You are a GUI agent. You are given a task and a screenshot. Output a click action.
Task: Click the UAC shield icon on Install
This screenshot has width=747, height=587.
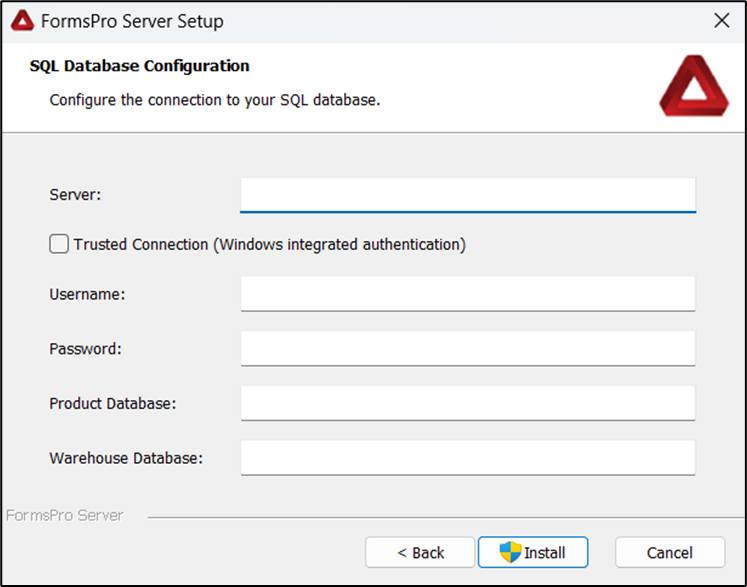point(510,552)
